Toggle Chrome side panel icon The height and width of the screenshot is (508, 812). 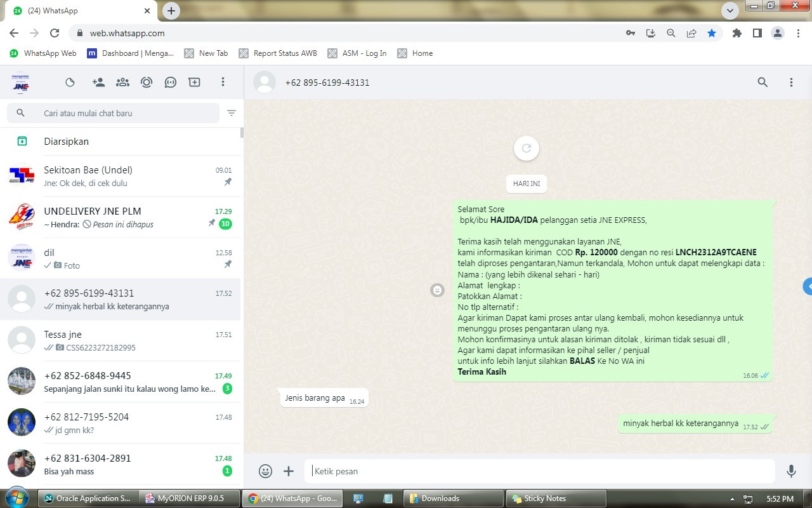(x=757, y=33)
